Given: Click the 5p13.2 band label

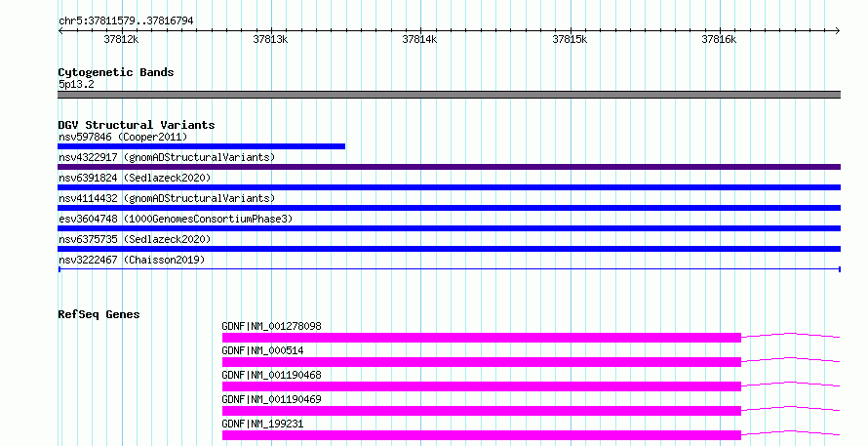Looking at the screenshot, I should click(x=76, y=84).
